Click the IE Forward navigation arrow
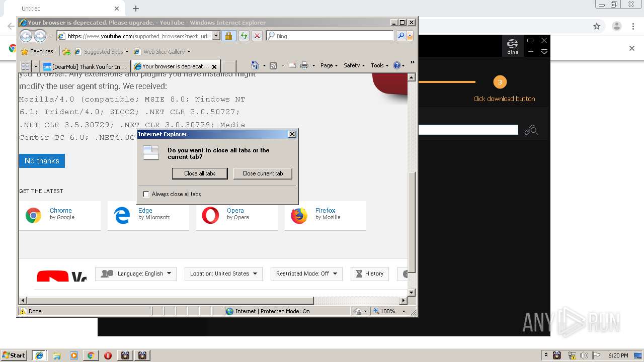644x362 pixels. click(x=40, y=36)
